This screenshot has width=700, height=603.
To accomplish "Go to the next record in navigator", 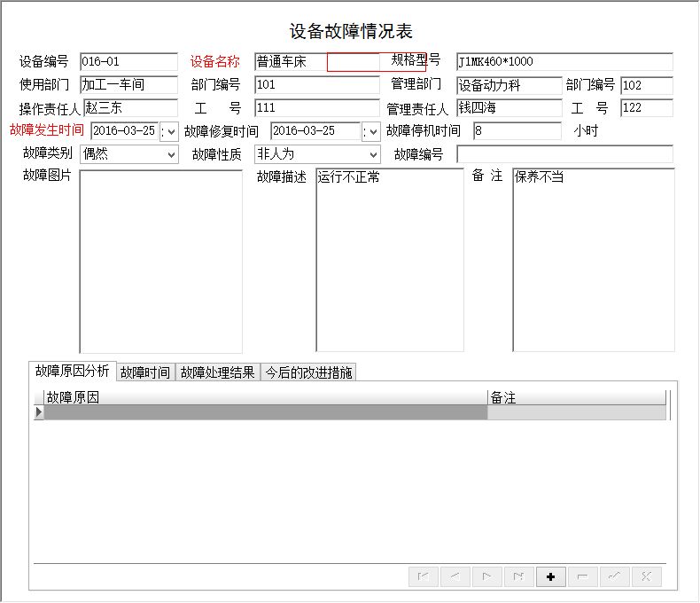I will [486, 576].
